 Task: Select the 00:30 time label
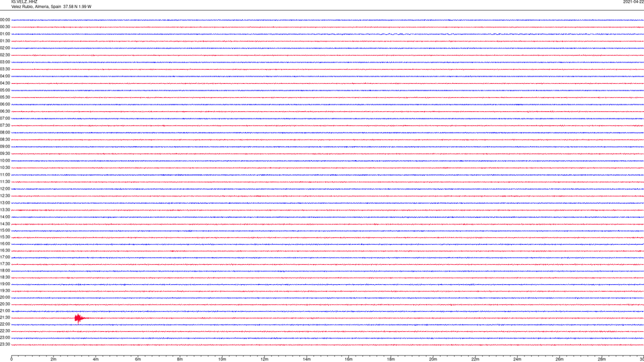click(x=5, y=27)
